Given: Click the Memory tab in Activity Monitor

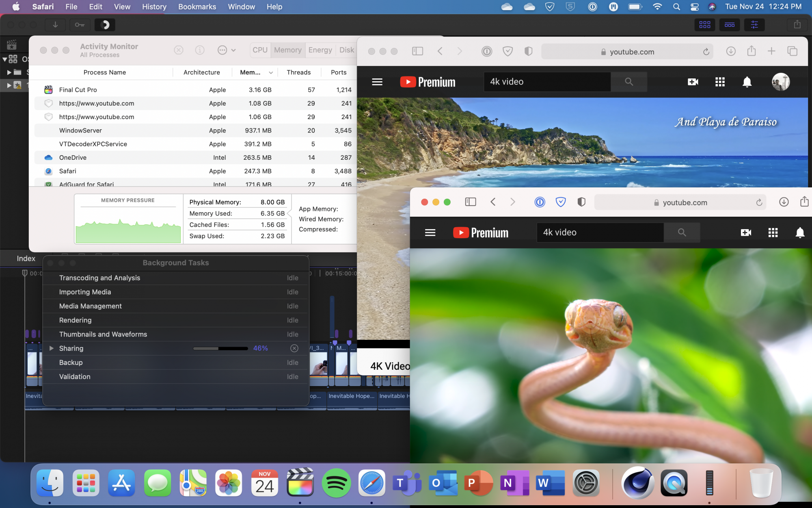Looking at the screenshot, I should coord(287,49).
